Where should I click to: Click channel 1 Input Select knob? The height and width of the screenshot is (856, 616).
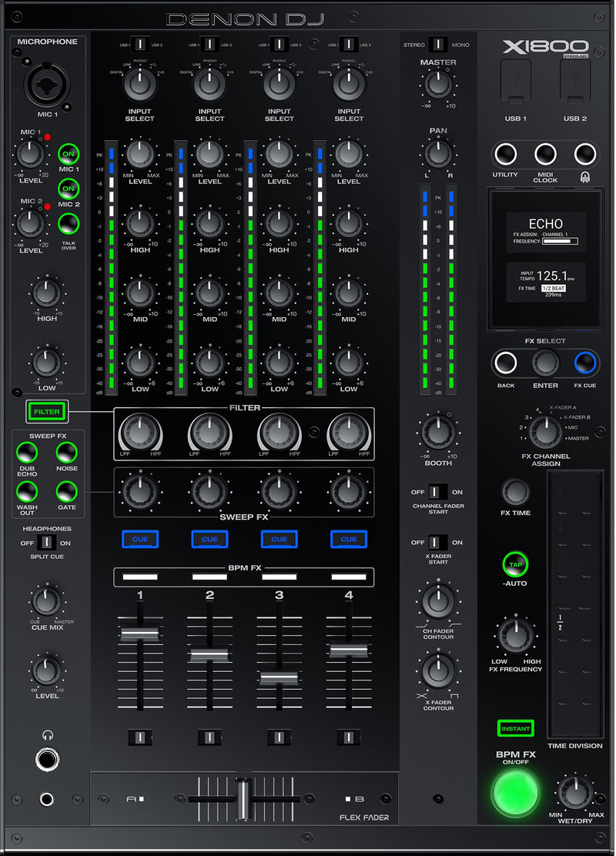[x=140, y=84]
